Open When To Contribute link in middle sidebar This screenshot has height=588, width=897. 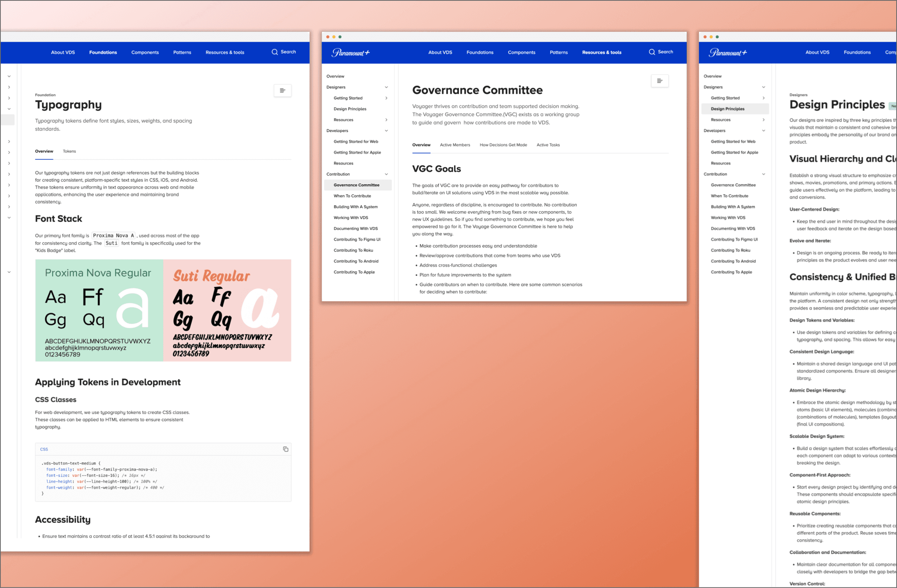(352, 196)
